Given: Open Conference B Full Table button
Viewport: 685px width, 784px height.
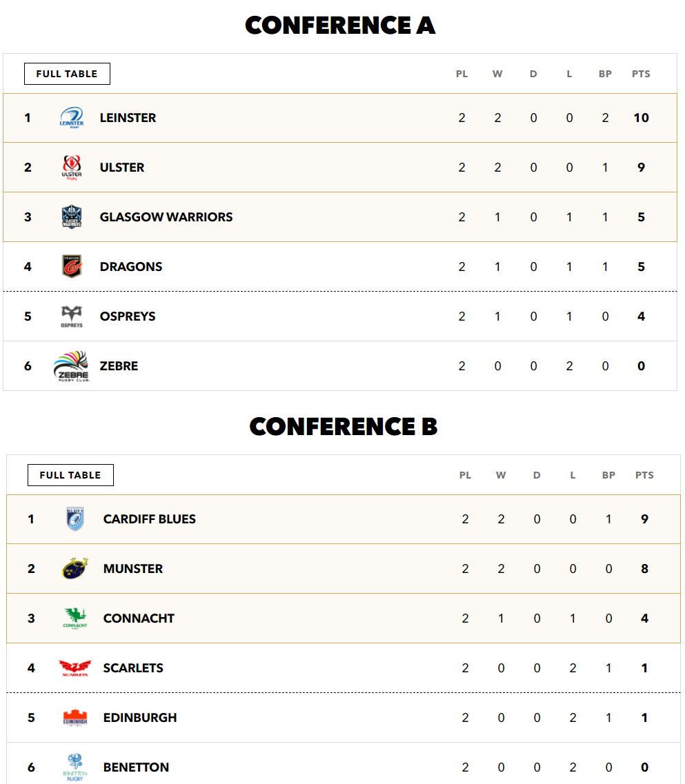Looking at the screenshot, I should click(70, 475).
